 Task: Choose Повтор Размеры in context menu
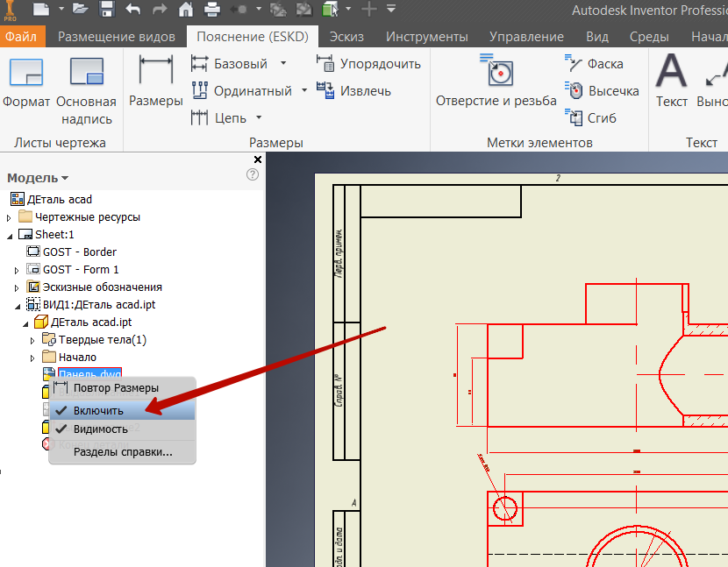tap(122, 388)
